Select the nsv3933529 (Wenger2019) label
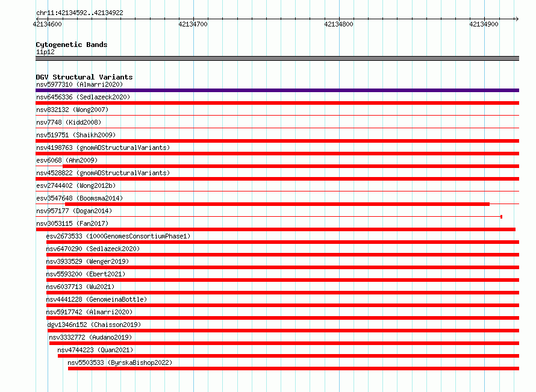536x392 pixels. (87, 261)
